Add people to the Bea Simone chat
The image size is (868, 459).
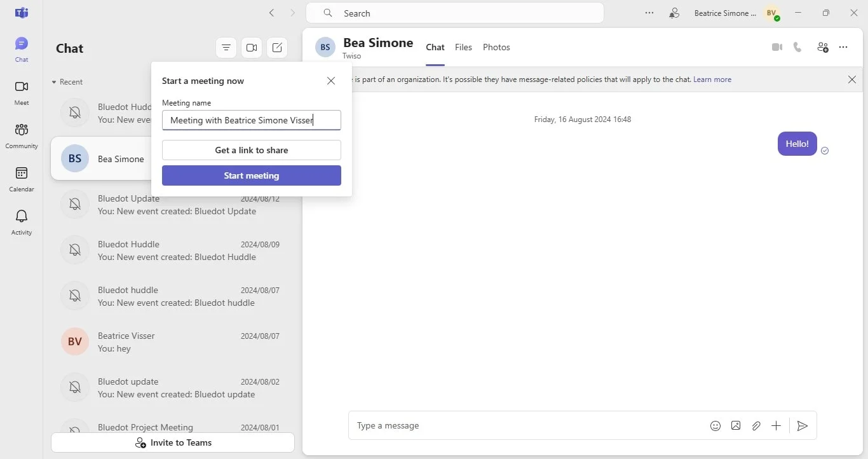[823, 47]
